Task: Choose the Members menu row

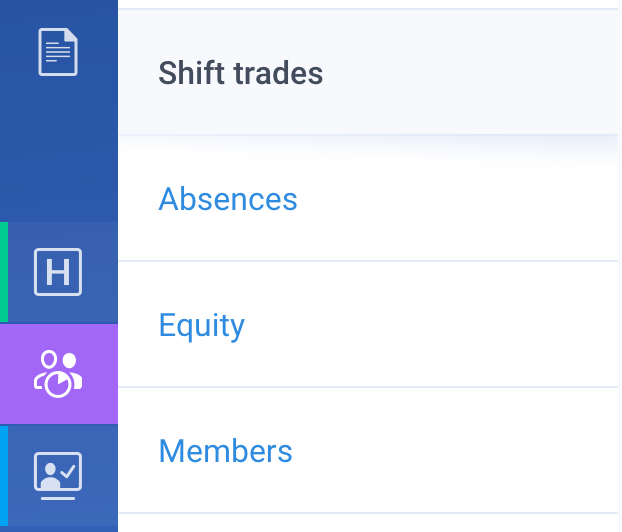Action: [x=368, y=450]
